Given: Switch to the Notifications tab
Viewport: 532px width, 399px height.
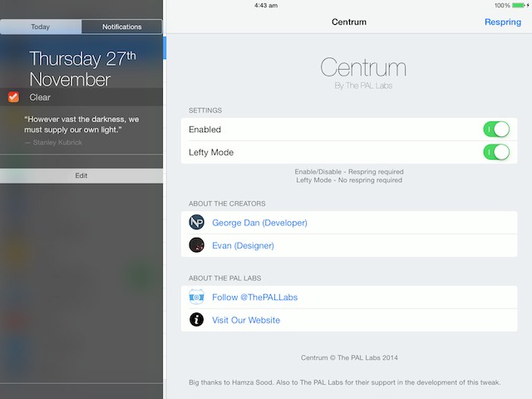Looking at the screenshot, I should click(122, 27).
